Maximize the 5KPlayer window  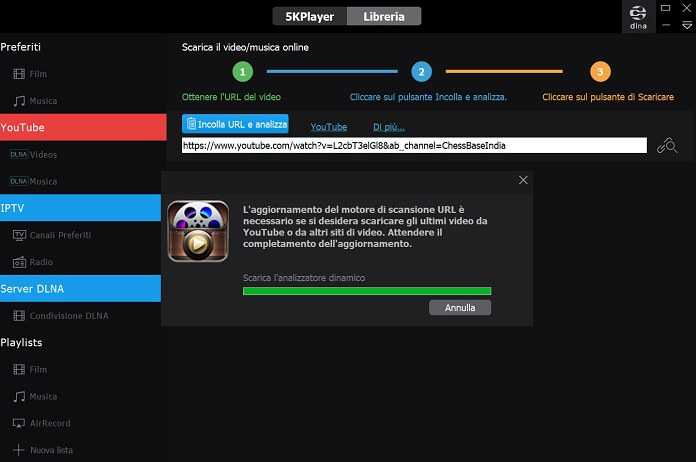click(665, 8)
